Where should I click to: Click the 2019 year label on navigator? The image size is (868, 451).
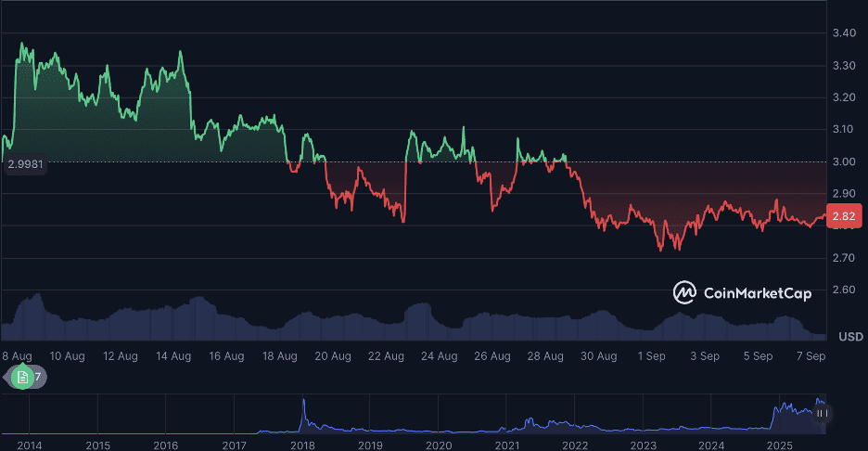pyautogui.click(x=370, y=445)
